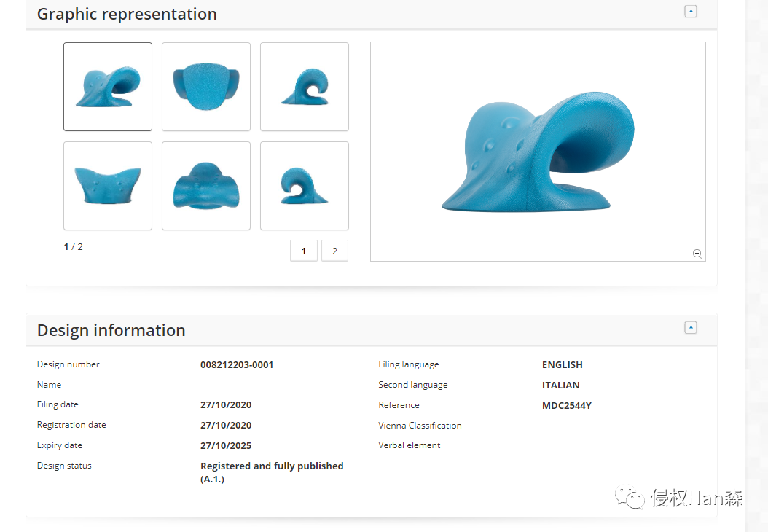The width and height of the screenshot is (768, 532).
Task: Click the Registered and fully published status
Action: (x=272, y=472)
